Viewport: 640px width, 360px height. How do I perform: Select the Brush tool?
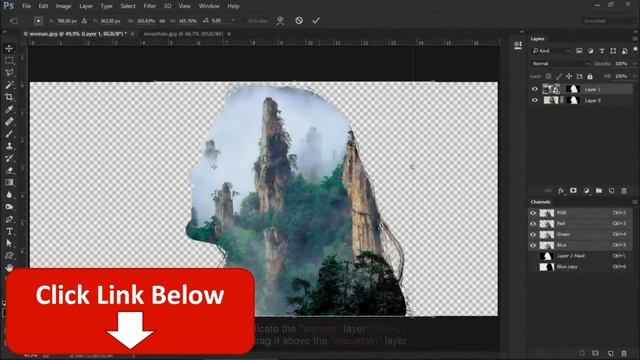(9, 134)
